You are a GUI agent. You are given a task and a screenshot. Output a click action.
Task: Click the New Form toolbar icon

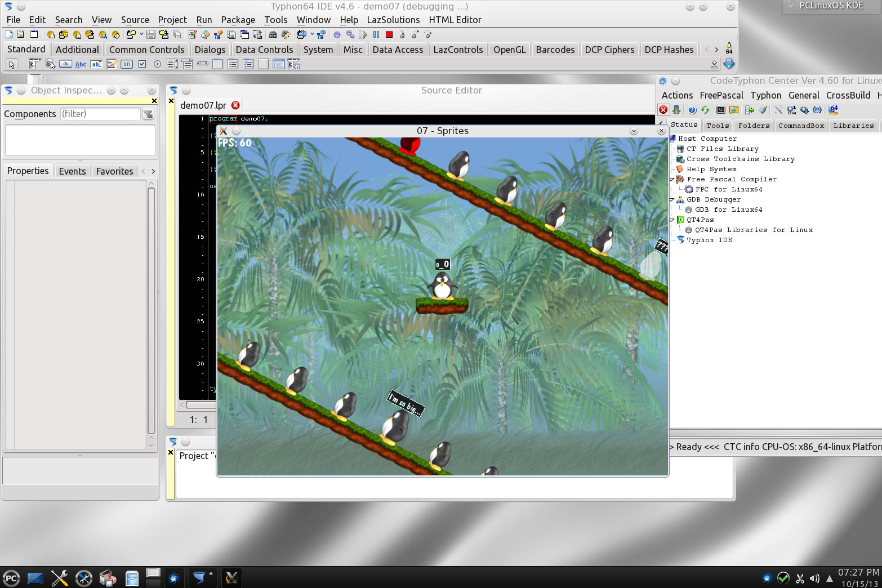(34, 34)
